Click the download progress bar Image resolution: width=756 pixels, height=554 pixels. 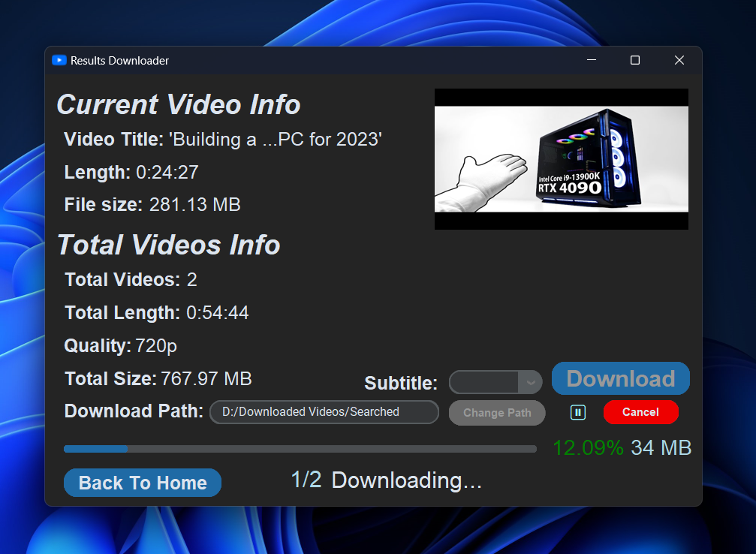coord(300,449)
